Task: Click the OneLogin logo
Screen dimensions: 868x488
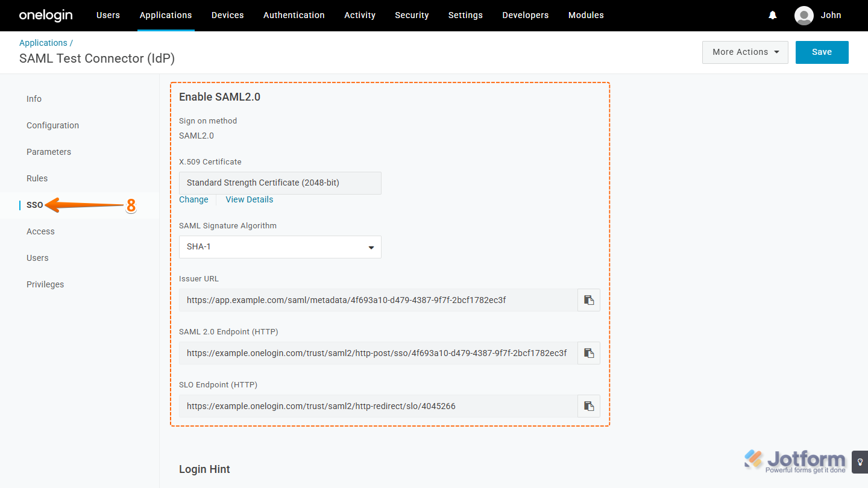Action: coord(46,15)
